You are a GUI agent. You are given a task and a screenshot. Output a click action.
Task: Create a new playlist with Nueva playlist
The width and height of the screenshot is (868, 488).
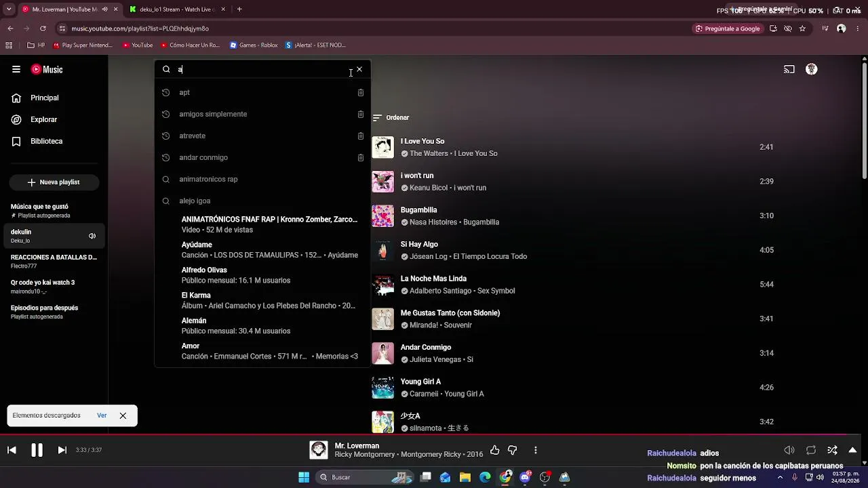coord(54,182)
